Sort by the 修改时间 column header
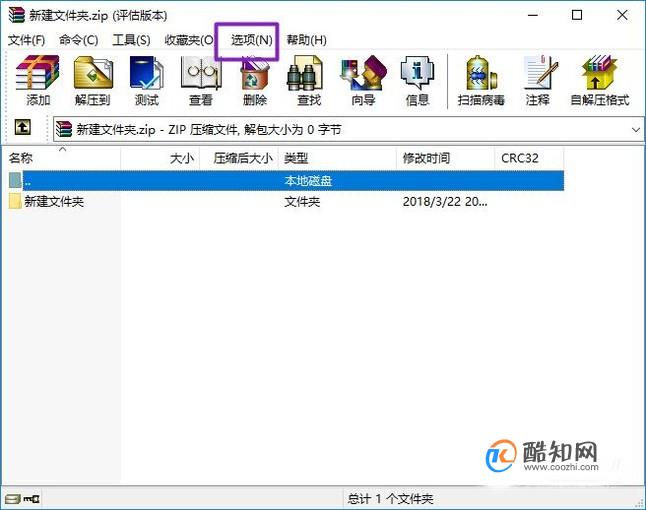Screen dimensions: 646x510 coord(445,158)
